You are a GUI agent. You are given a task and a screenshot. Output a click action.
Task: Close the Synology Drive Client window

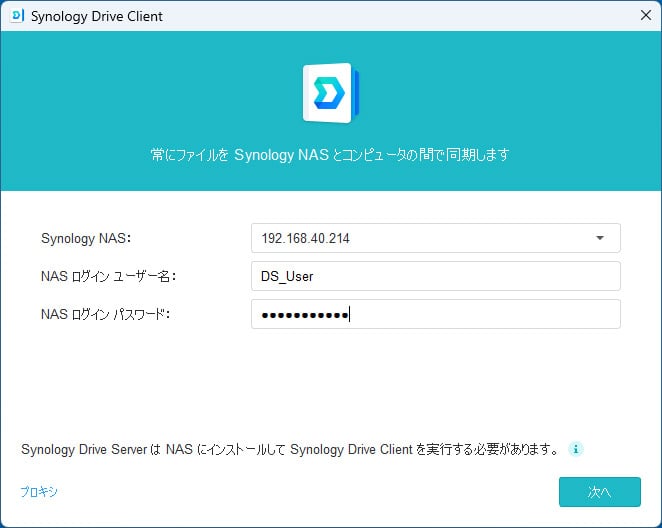[645, 16]
